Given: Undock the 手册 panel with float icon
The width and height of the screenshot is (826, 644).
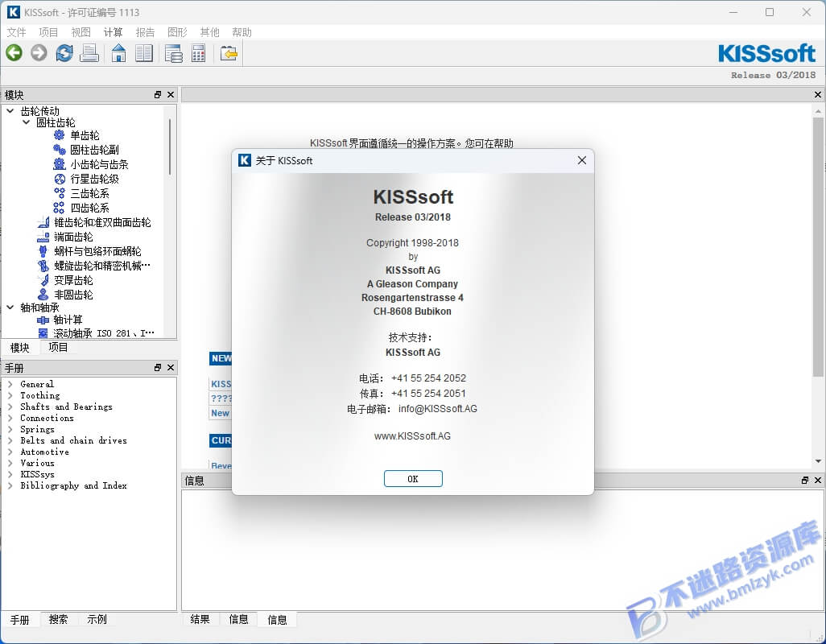Looking at the screenshot, I should click(x=158, y=368).
